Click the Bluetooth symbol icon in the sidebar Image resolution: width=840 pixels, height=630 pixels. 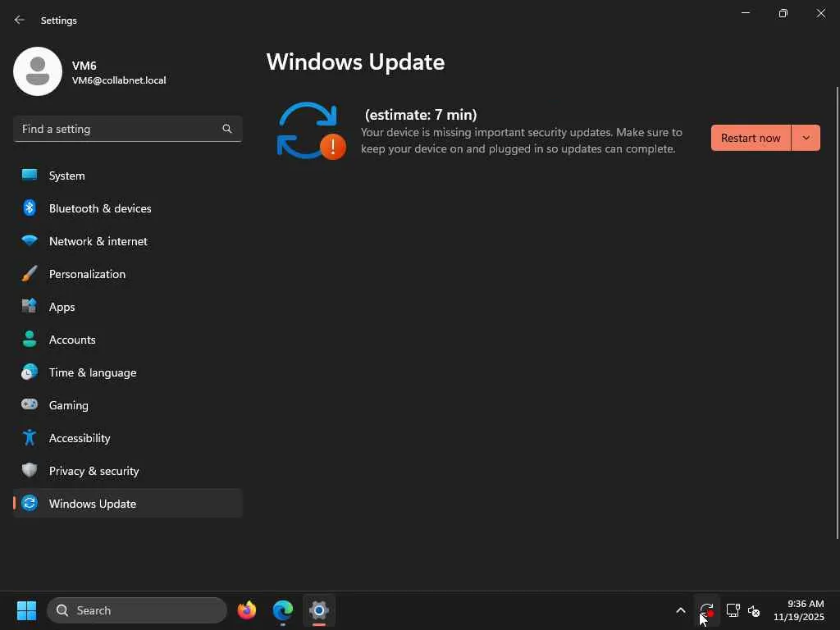click(30, 208)
